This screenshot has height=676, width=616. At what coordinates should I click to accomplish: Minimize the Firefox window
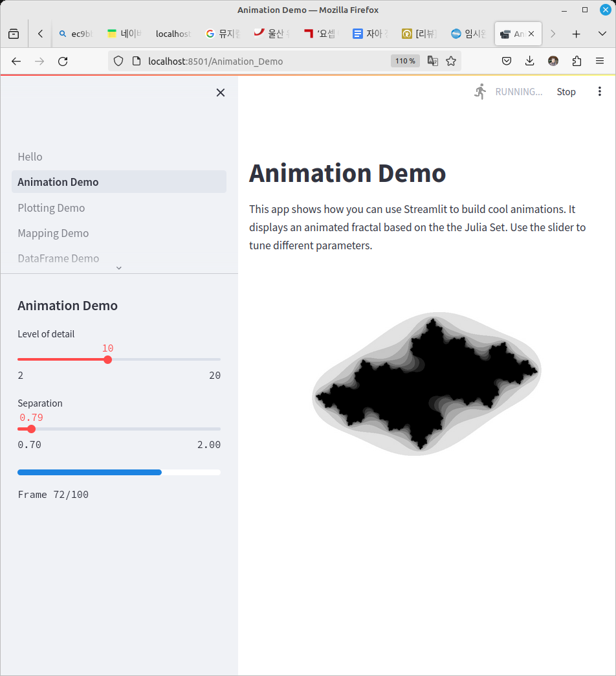[564, 10]
